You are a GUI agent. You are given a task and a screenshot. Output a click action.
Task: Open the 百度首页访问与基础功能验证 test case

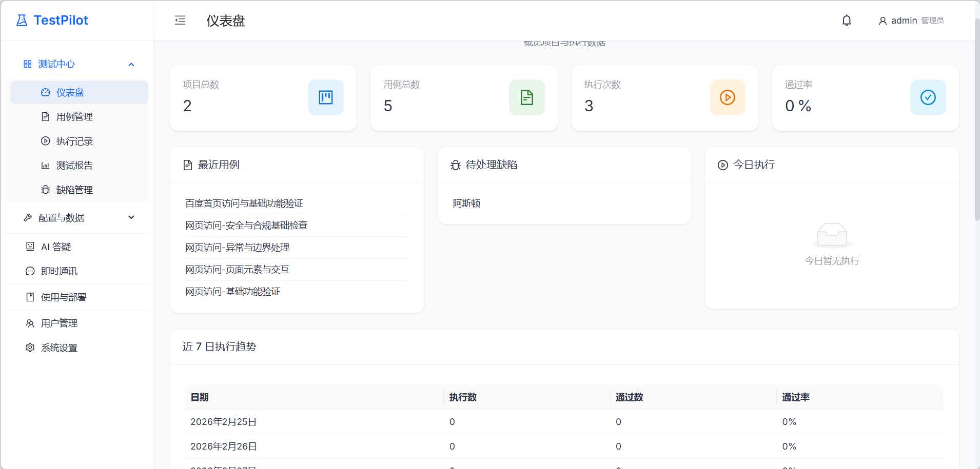244,203
